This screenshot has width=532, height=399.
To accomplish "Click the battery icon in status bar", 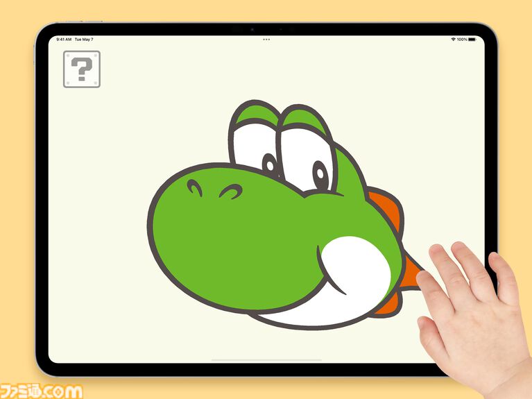I will (473, 40).
